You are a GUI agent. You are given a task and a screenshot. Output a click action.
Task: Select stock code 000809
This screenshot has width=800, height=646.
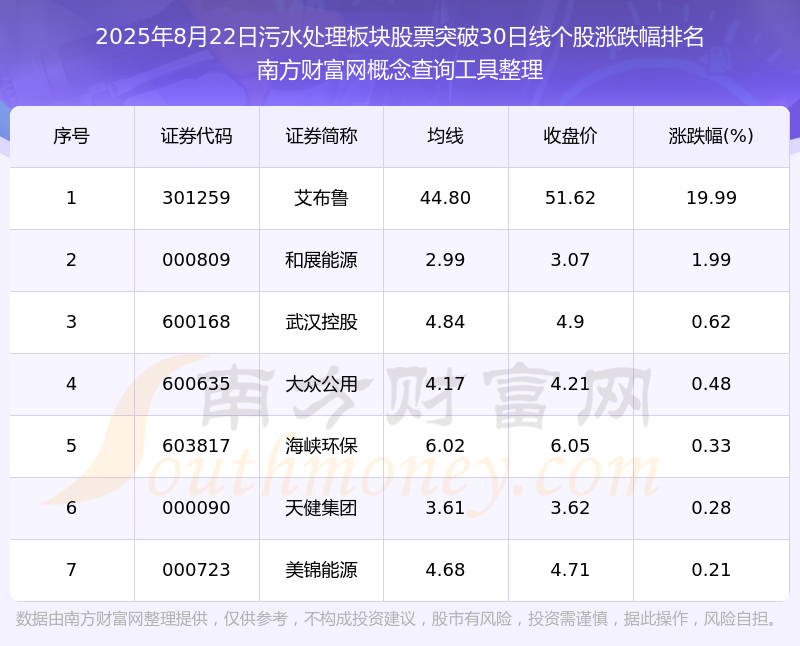196,260
